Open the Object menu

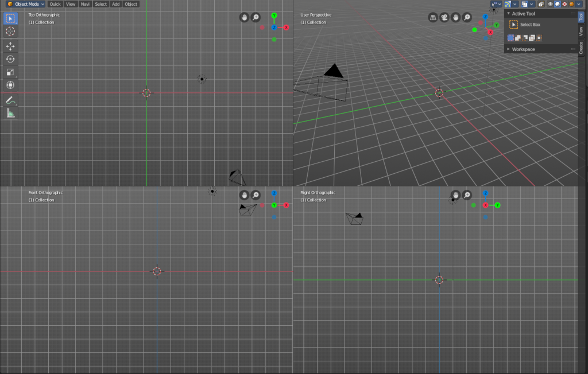[131, 4]
